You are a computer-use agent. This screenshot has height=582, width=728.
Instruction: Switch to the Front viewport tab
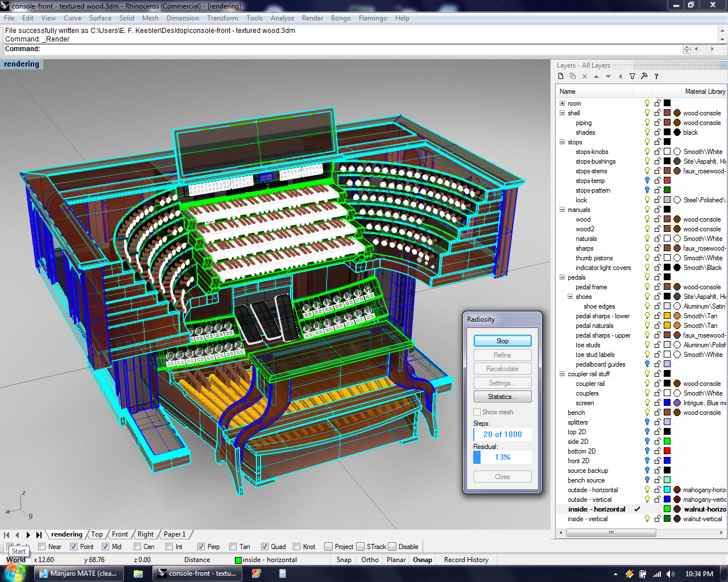(119, 534)
